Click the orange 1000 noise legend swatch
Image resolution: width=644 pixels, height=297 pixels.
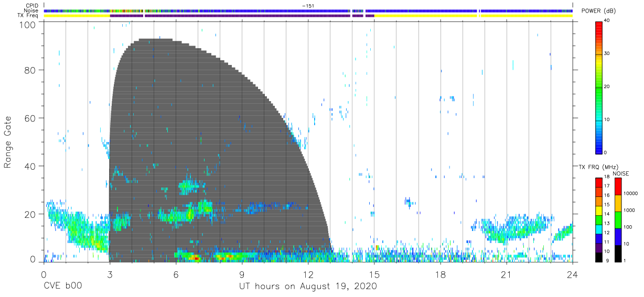coord(617,203)
